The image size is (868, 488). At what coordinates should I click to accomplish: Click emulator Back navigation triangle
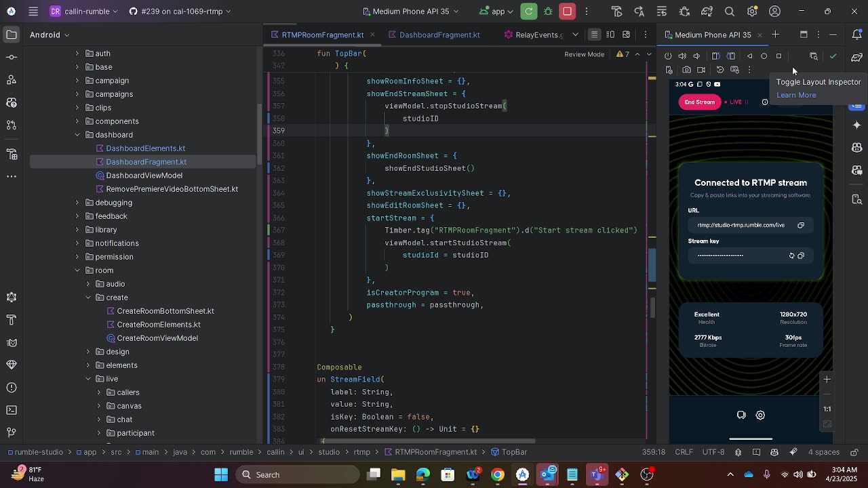click(750, 56)
